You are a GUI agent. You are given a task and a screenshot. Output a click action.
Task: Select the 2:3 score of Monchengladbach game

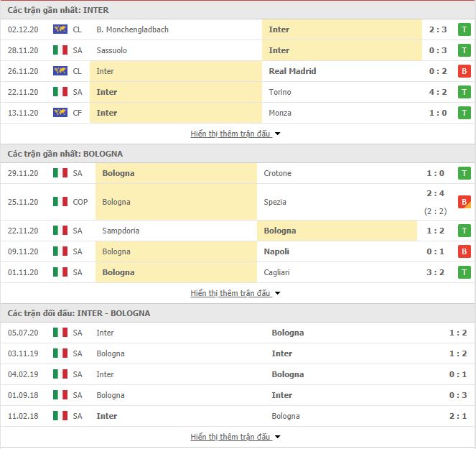438,29
